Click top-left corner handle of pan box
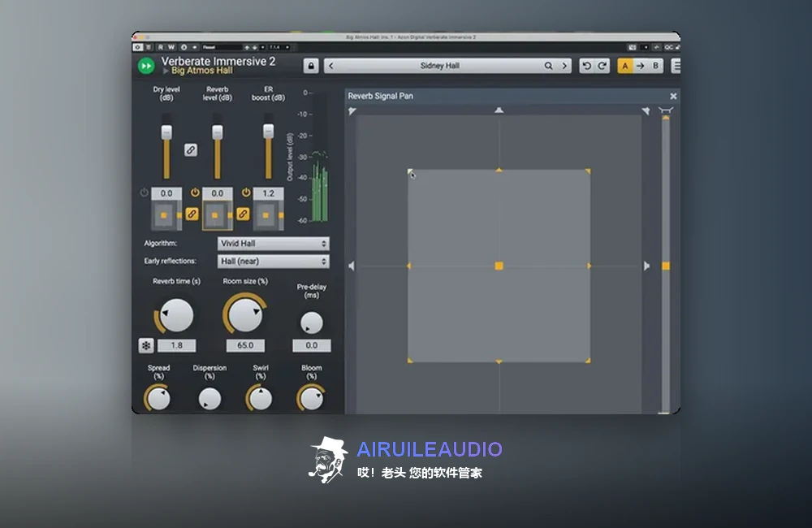The height and width of the screenshot is (528, 812). point(409,171)
